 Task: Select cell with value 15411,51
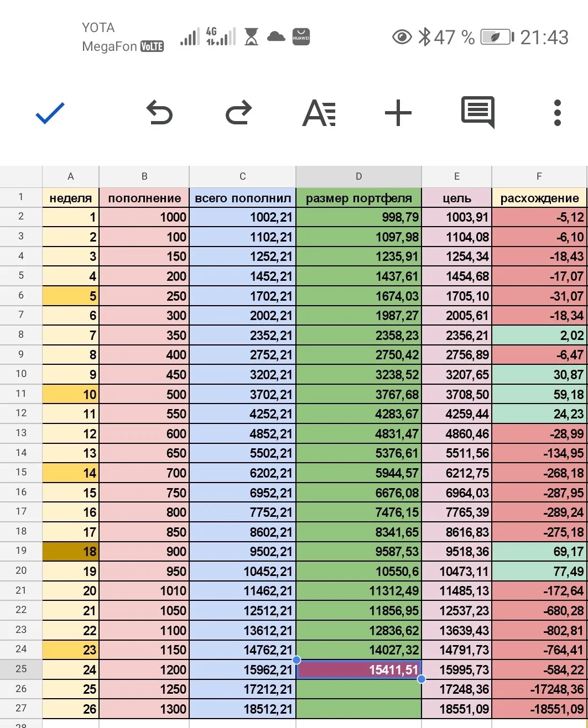(358, 669)
